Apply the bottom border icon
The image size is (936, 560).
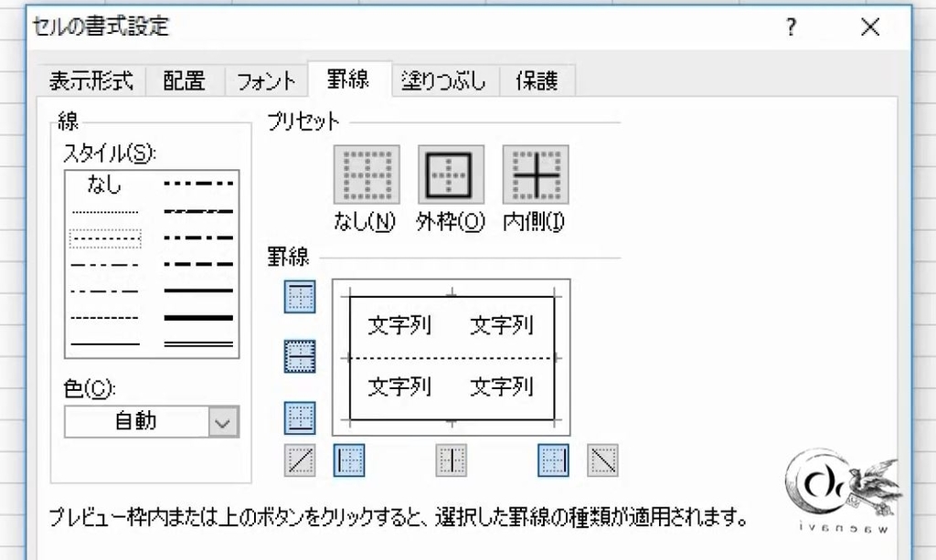pyautogui.click(x=299, y=416)
